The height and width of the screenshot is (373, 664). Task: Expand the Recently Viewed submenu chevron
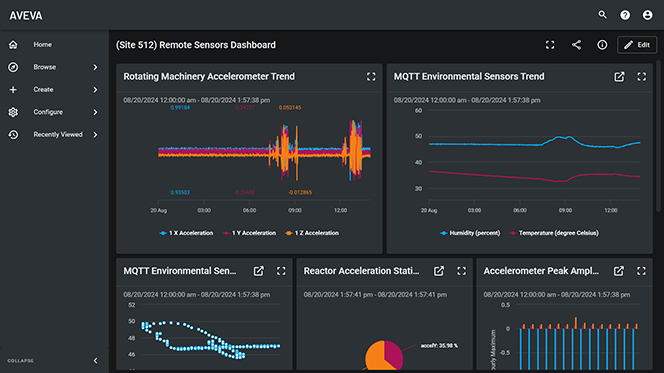point(95,134)
